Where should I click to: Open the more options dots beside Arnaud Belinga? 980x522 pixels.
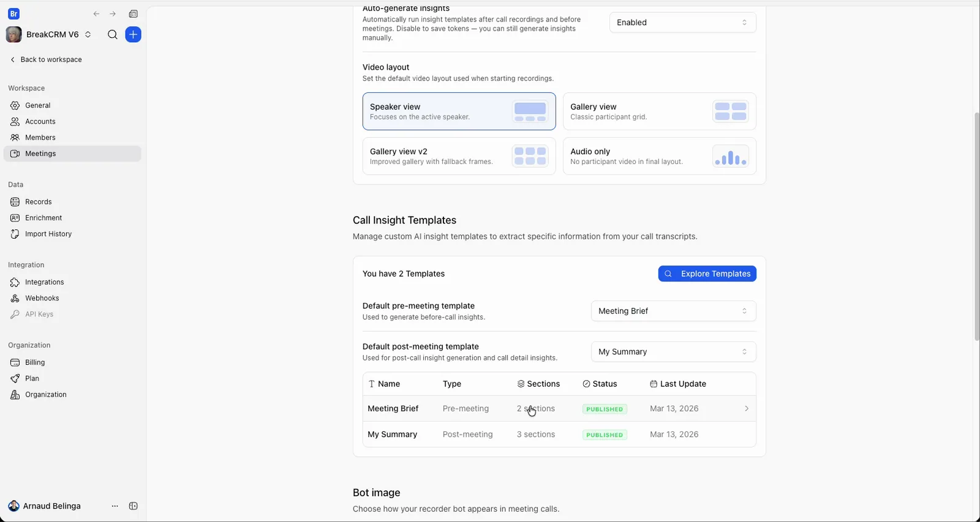point(115,506)
